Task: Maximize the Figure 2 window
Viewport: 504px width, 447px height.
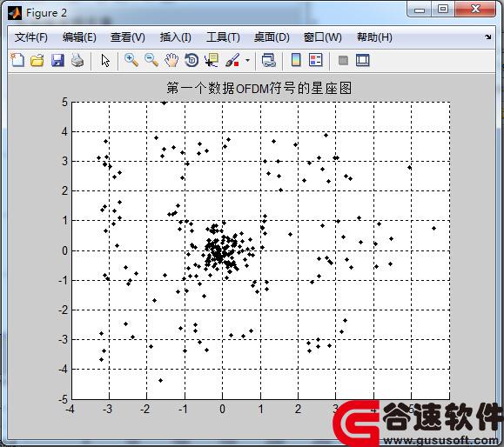Action: pyautogui.click(x=443, y=9)
